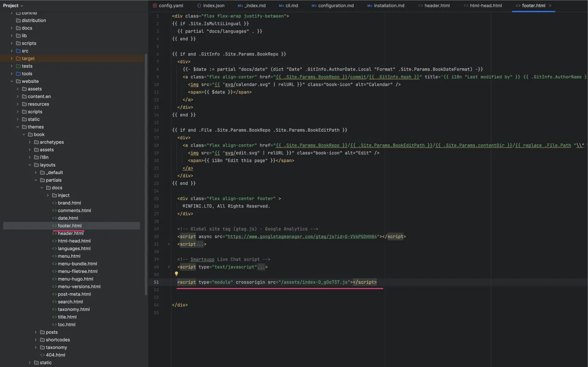Expand the src folder

(12, 51)
